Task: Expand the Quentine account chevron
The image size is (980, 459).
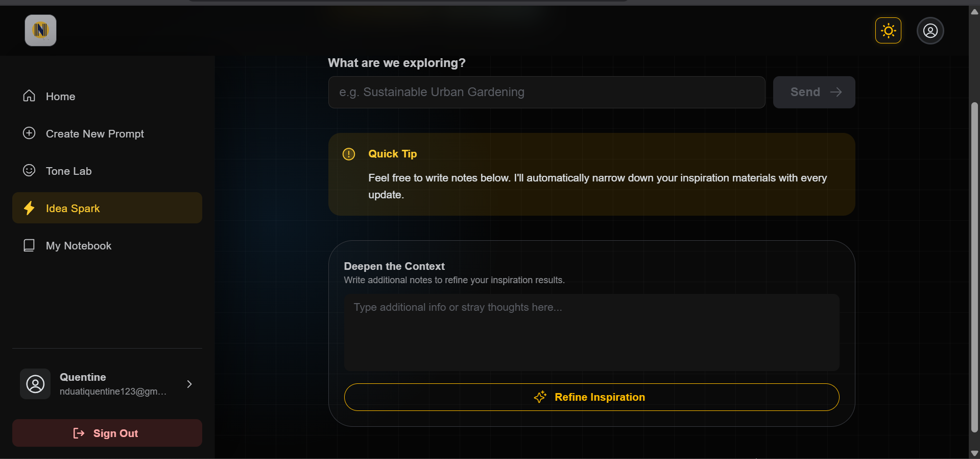Action: [189, 384]
